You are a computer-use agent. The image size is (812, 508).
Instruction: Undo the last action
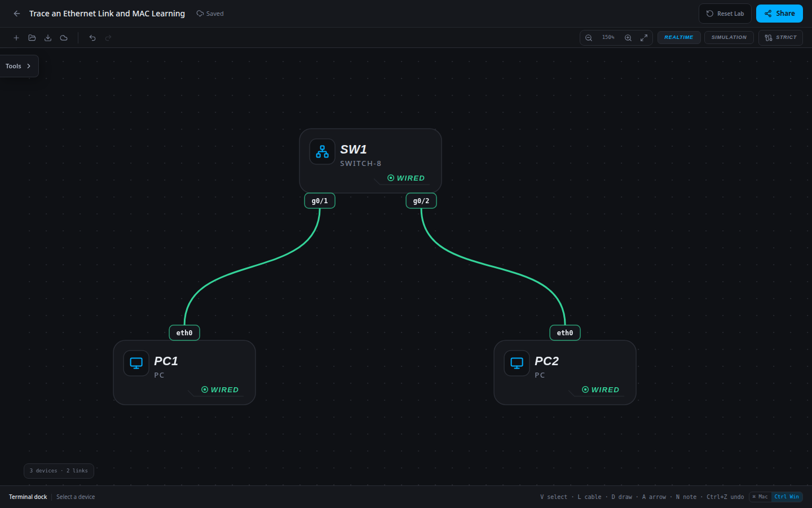92,38
